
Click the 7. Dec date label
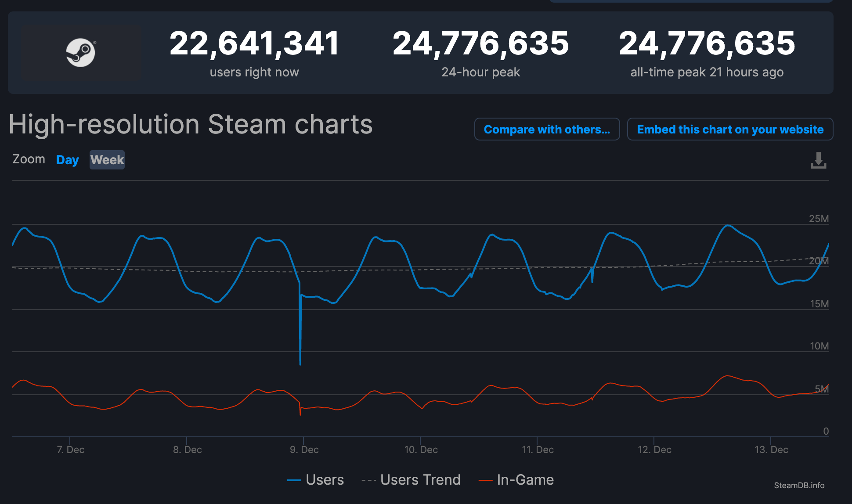click(x=70, y=450)
